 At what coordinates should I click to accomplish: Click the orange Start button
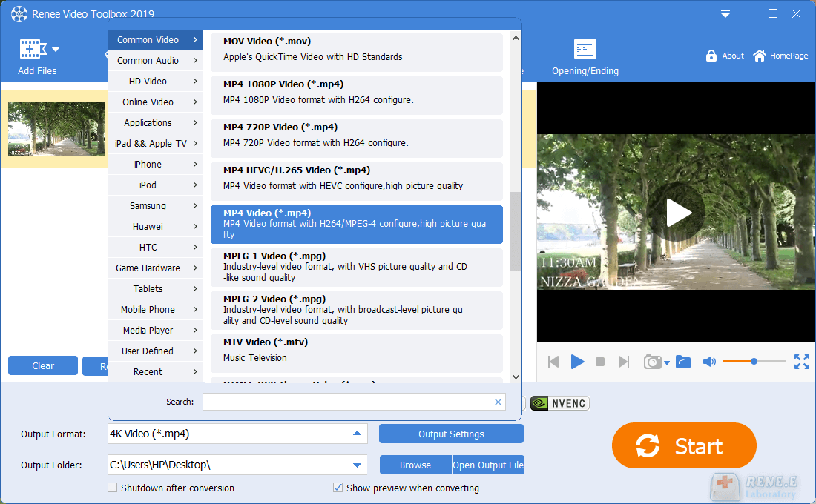click(684, 445)
